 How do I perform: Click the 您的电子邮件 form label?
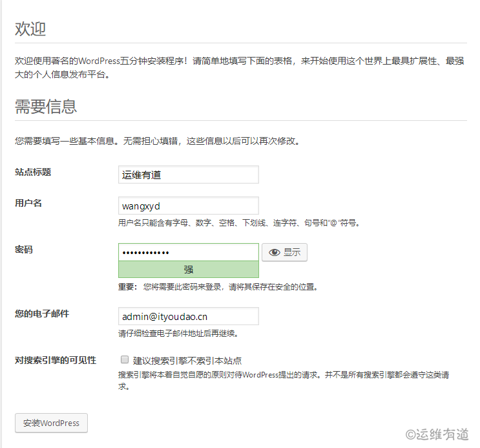click(42, 314)
